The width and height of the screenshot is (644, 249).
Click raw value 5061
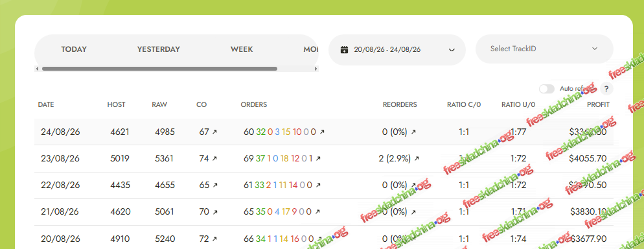point(165,212)
